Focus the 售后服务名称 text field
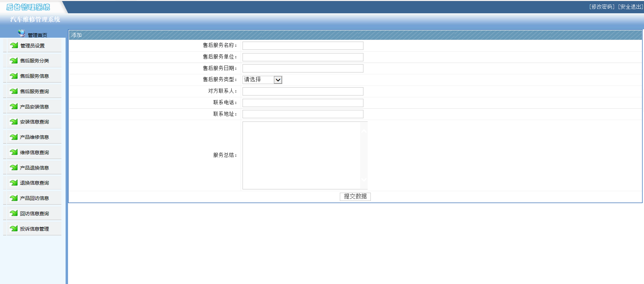 (x=303, y=46)
